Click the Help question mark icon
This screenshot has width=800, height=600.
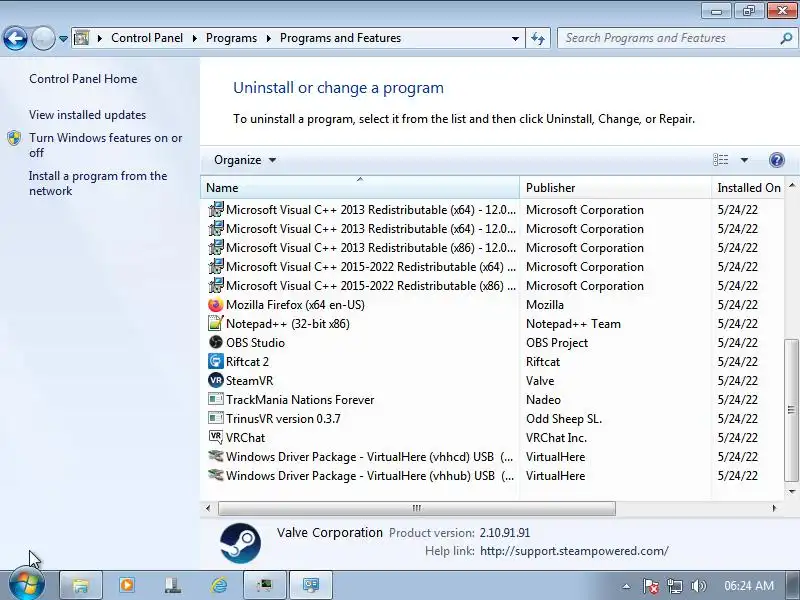[777, 160]
